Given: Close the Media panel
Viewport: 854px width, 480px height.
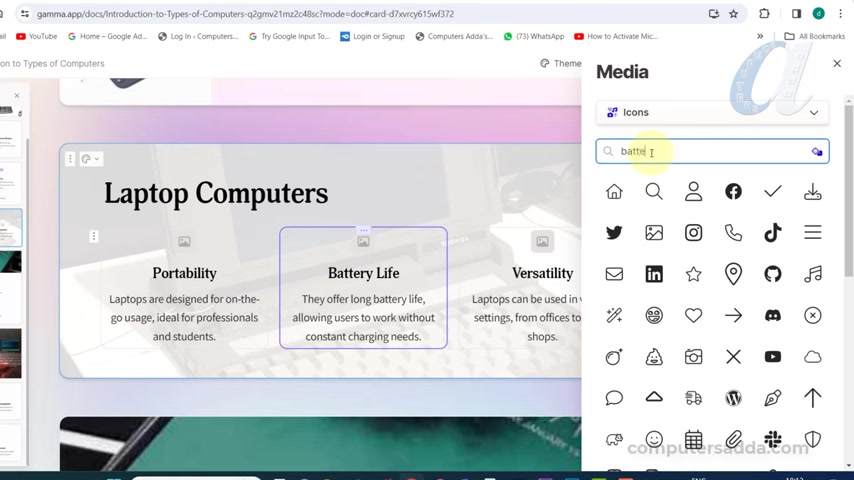Looking at the screenshot, I should [837, 63].
